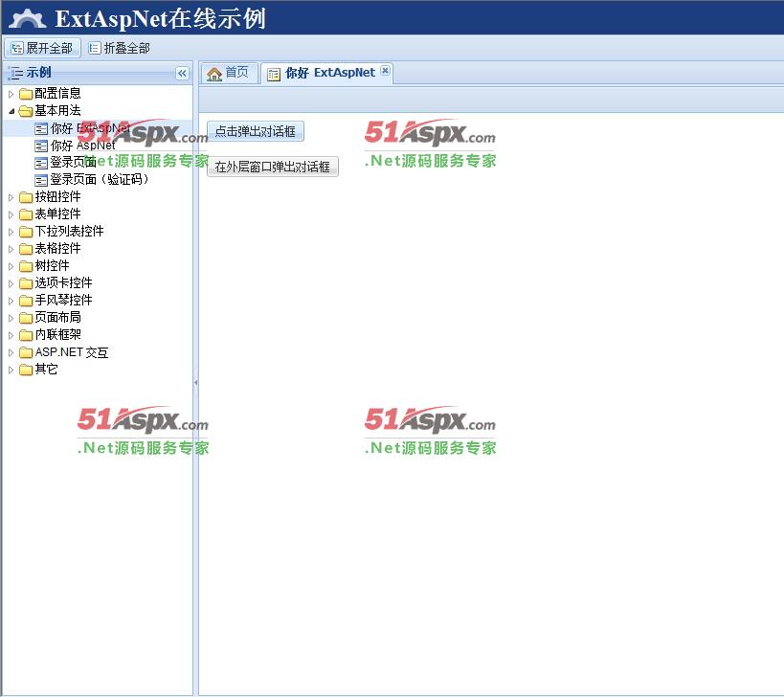784x697 pixels.
Task: Click the leaf icon of 登录页面（验证码）item
Action: (41, 180)
